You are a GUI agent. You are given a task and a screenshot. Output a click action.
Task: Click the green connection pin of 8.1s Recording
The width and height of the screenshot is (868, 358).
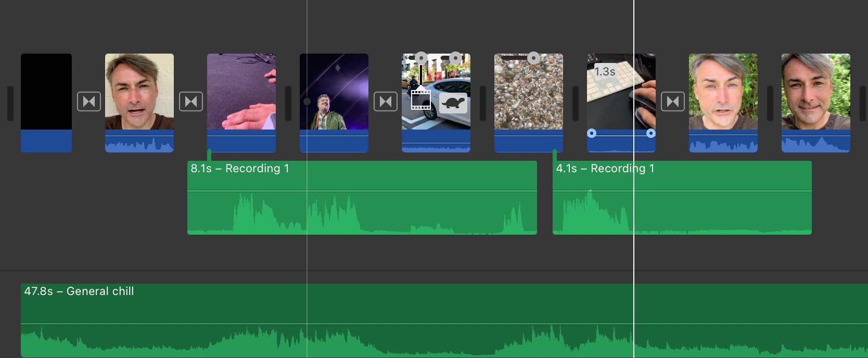(x=209, y=155)
